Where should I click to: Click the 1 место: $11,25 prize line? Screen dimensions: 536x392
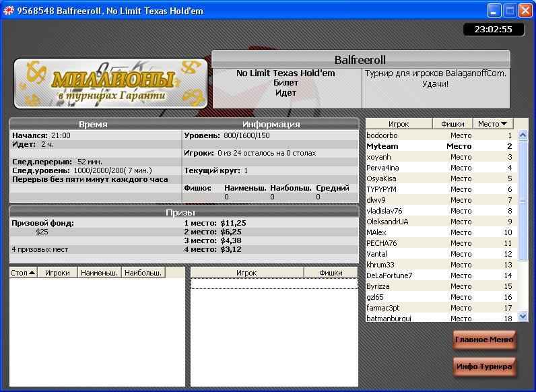pyautogui.click(x=215, y=223)
